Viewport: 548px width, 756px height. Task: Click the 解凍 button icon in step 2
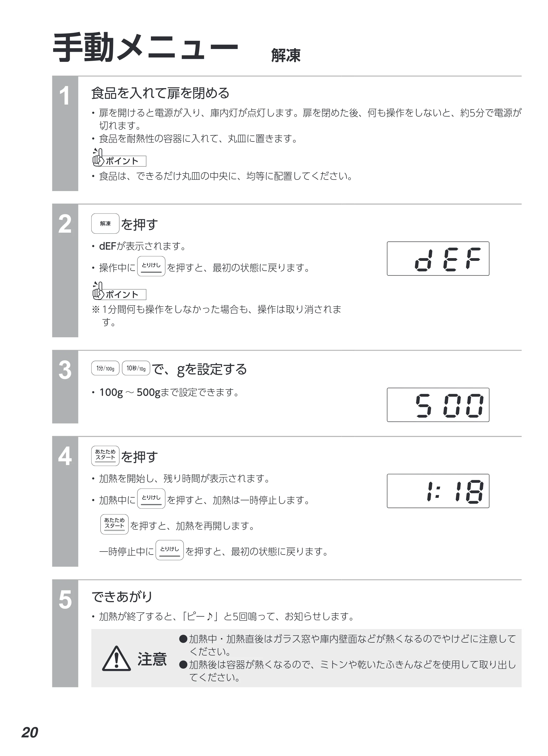105,223
